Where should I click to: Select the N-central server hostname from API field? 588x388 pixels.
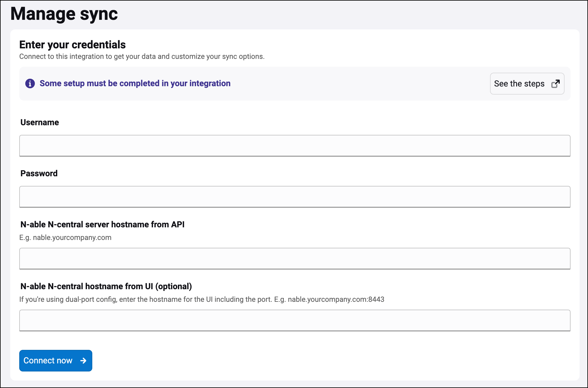295,259
